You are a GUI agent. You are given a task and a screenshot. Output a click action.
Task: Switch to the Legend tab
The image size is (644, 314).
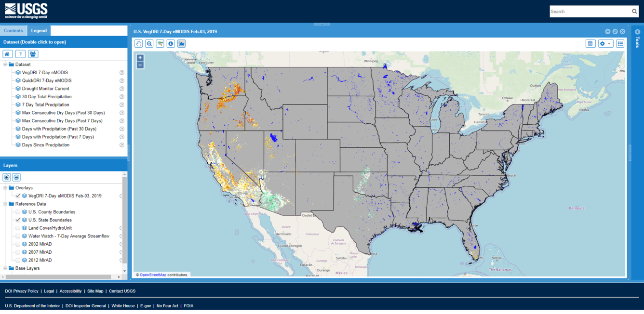click(x=39, y=30)
